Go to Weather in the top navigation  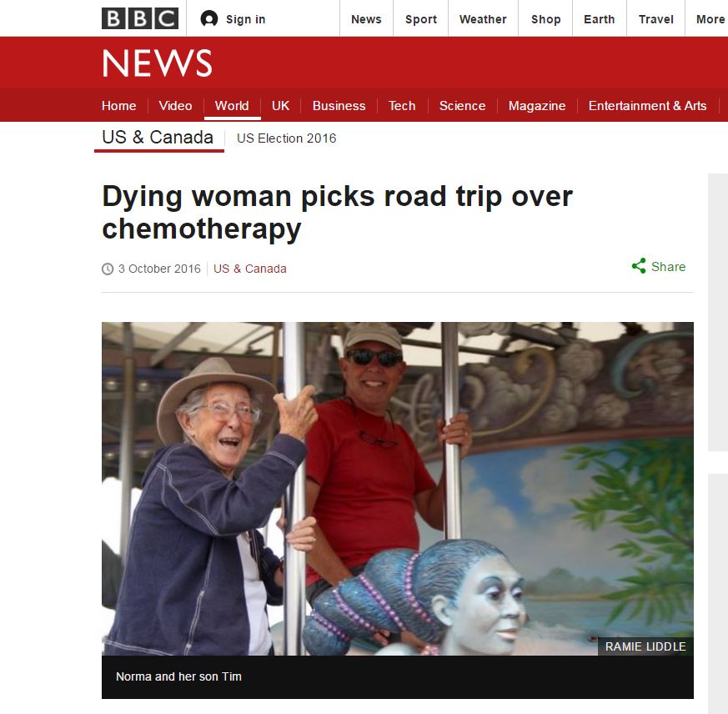pos(482,19)
